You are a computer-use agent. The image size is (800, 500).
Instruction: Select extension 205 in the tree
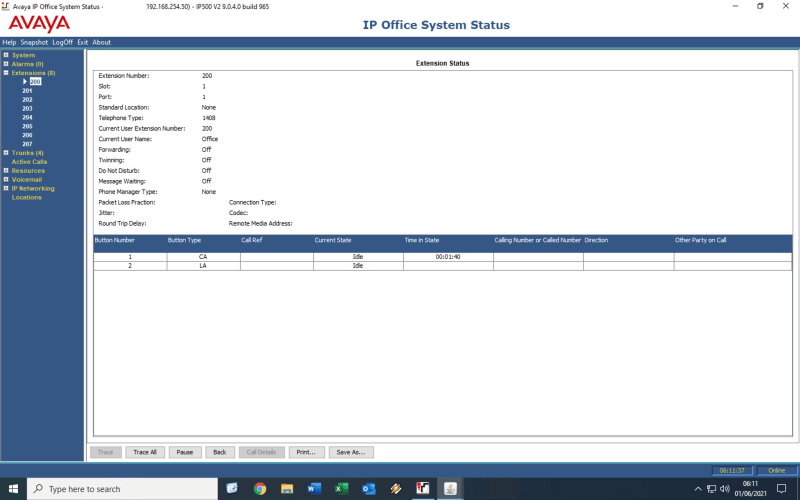pyautogui.click(x=27, y=126)
